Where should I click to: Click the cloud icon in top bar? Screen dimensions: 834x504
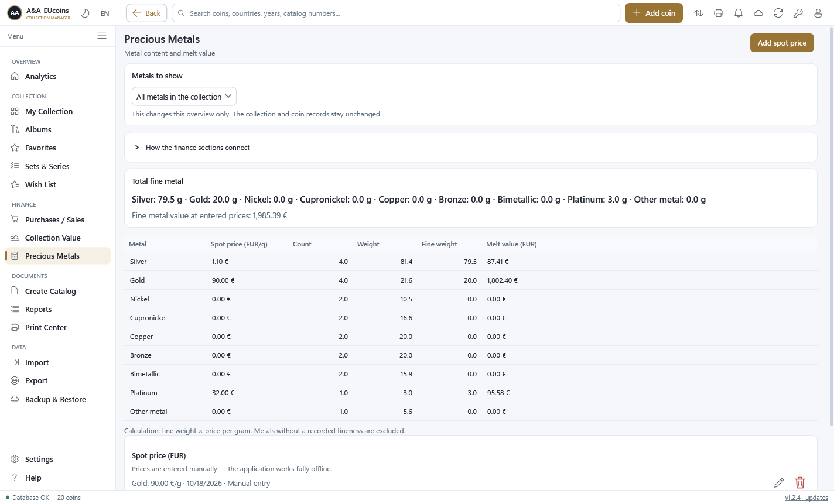[x=758, y=13]
